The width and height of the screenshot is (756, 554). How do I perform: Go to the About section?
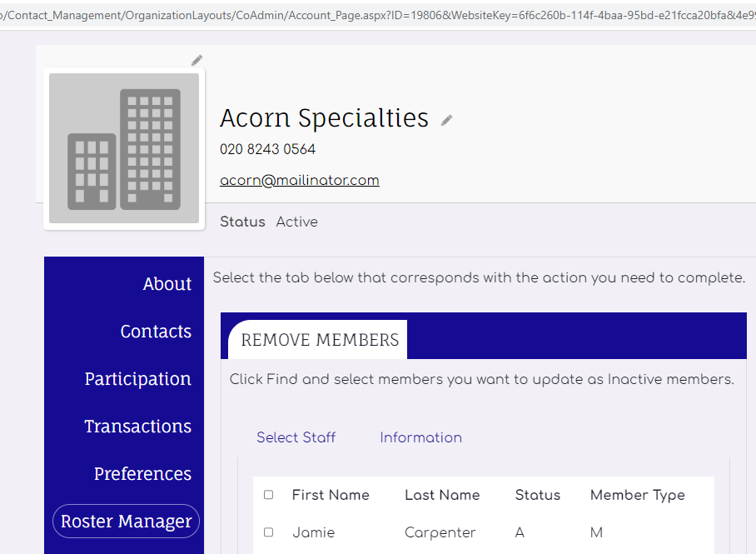(167, 284)
